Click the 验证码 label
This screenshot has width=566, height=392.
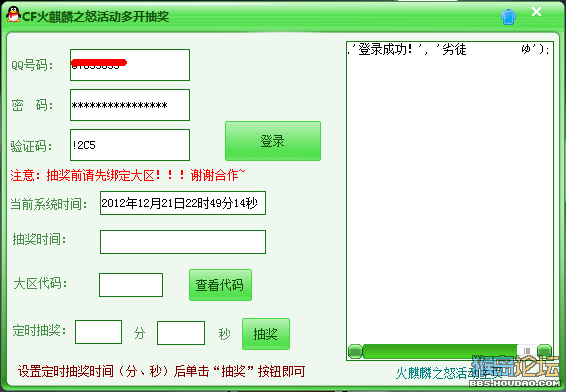[x=31, y=146]
